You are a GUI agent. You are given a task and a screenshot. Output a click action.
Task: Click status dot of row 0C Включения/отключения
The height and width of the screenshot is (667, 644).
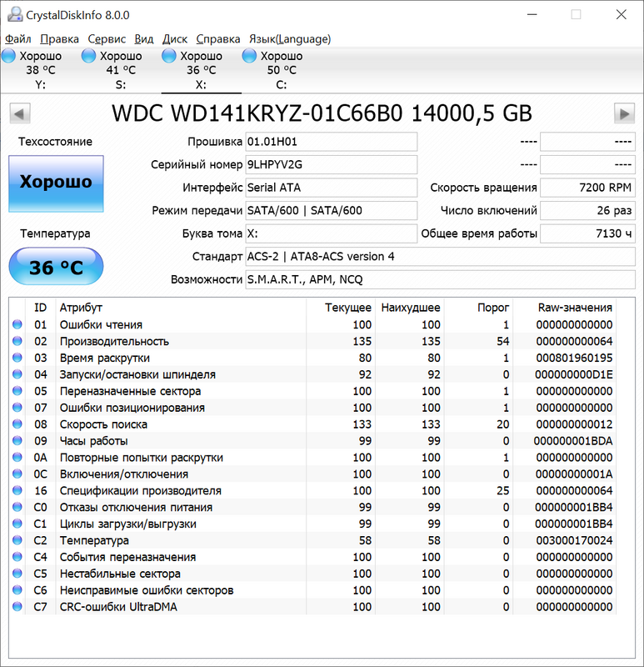pyautogui.click(x=17, y=474)
